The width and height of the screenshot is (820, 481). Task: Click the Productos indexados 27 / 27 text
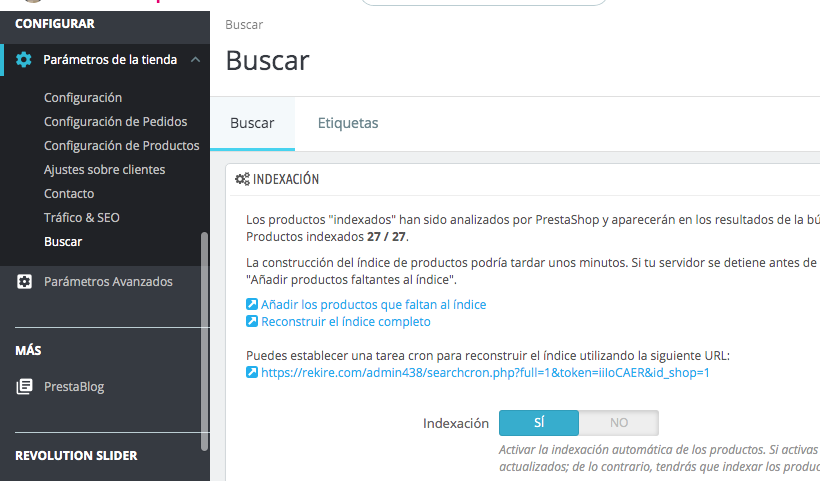point(327,236)
